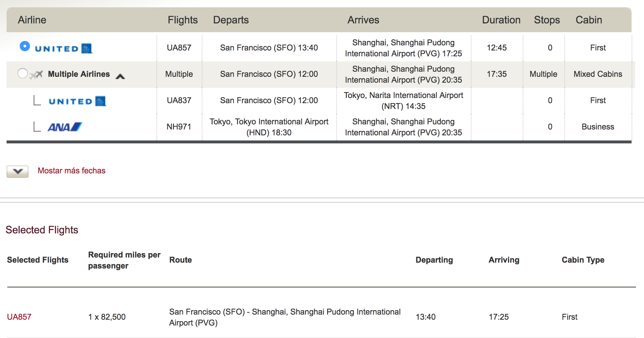Click the multiple airlines crossed planes icon
644x338 pixels.
pos(37,75)
